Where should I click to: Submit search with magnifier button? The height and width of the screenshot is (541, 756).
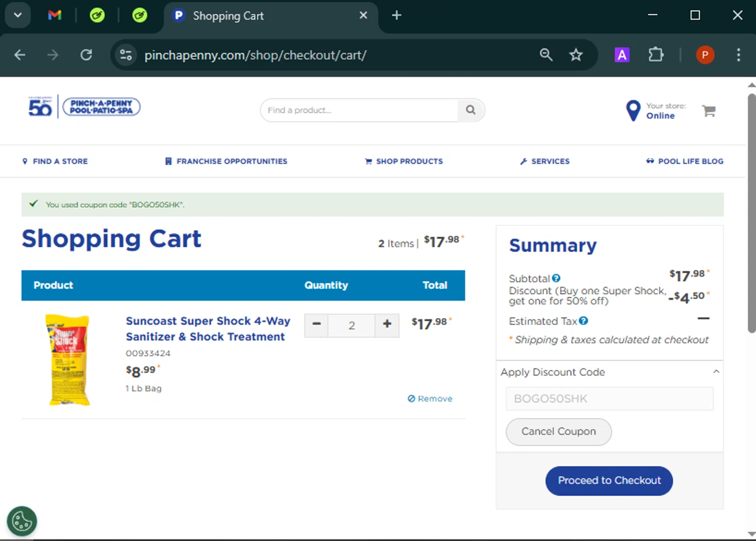click(x=471, y=110)
